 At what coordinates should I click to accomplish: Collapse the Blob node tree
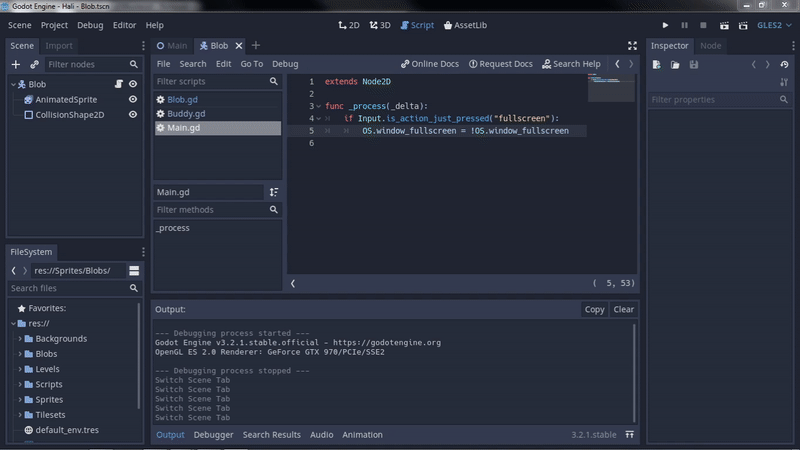pyautogui.click(x=13, y=84)
